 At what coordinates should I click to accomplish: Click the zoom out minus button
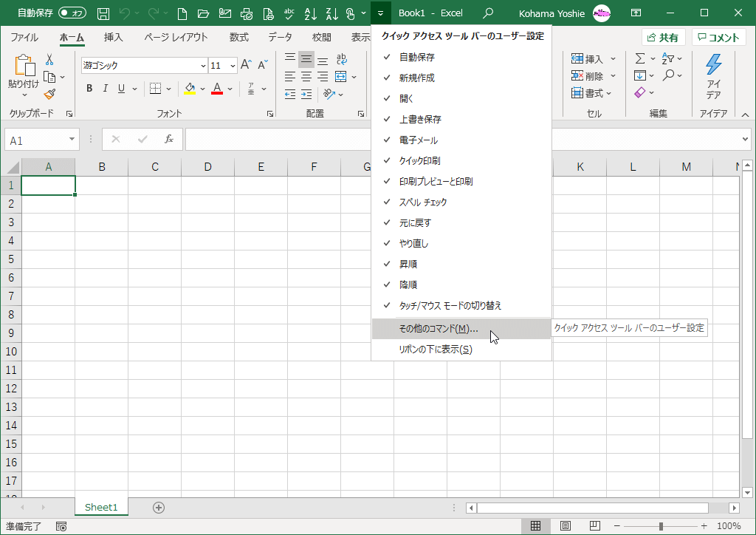click(616, 526)
